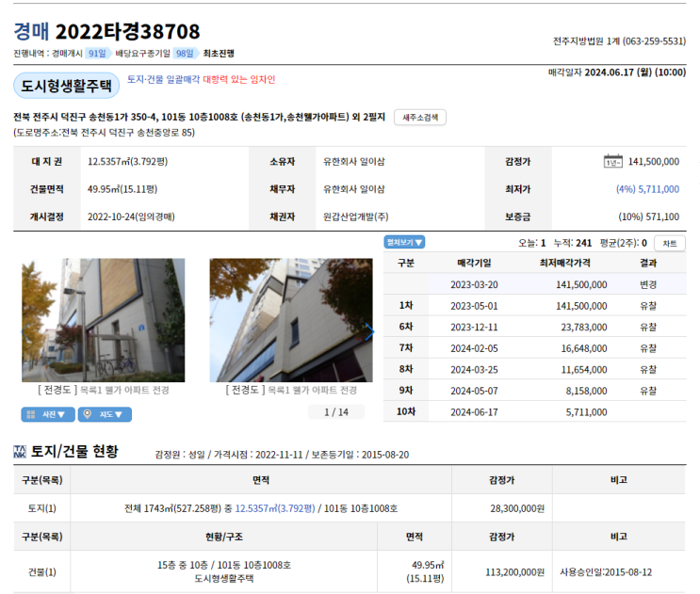This screenshot has height=594, width=700.
Task: Select case number 2022타경38708 title
Action: tap(127, 32)
